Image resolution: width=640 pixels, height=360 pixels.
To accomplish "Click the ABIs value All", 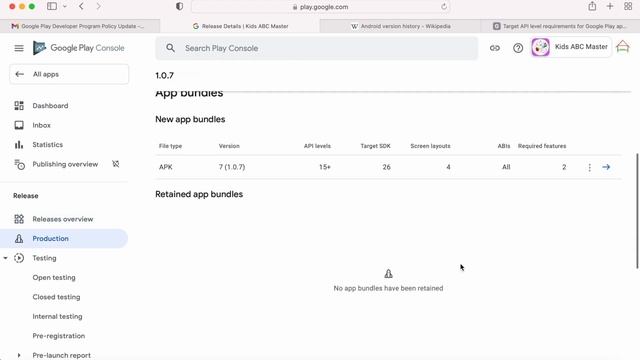I will pos(506,167).
